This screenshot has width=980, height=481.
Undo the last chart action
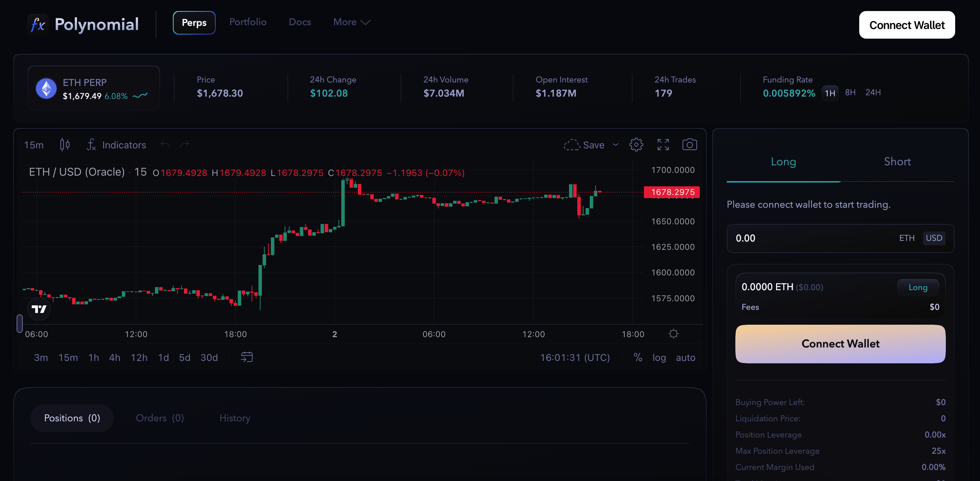coord(165,145)
